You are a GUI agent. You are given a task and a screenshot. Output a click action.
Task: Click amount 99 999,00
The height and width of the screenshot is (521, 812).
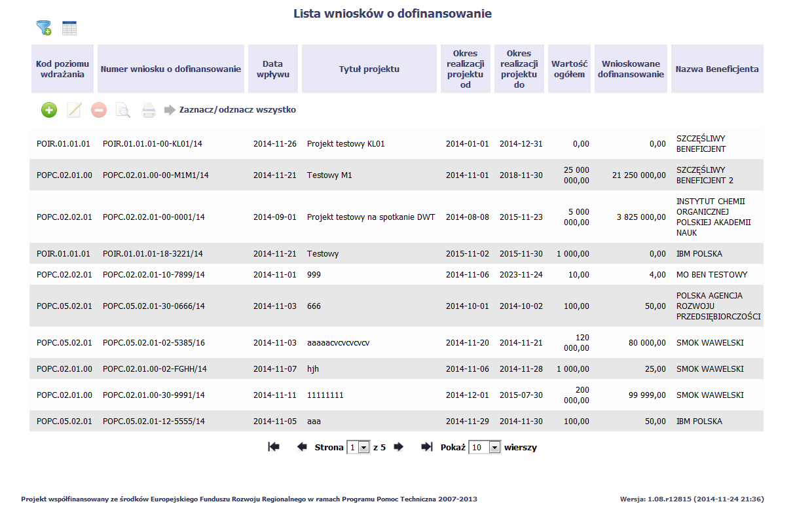[647, 395]
